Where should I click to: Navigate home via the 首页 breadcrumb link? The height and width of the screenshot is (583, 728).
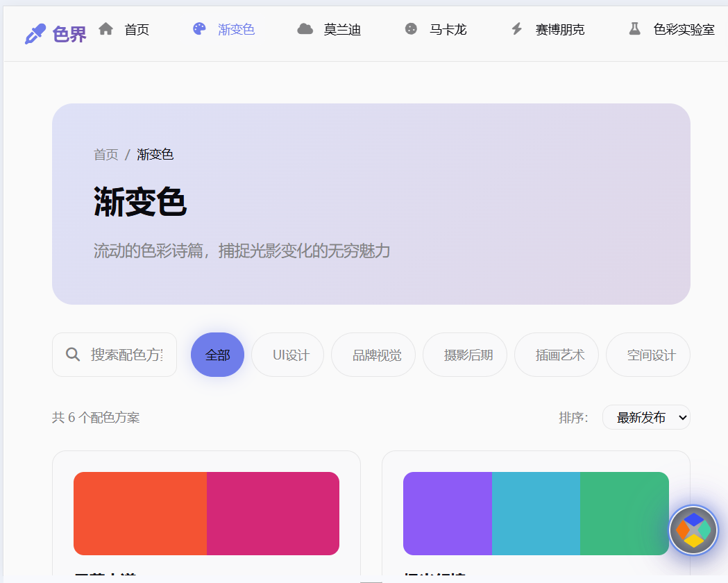point(105,154)
